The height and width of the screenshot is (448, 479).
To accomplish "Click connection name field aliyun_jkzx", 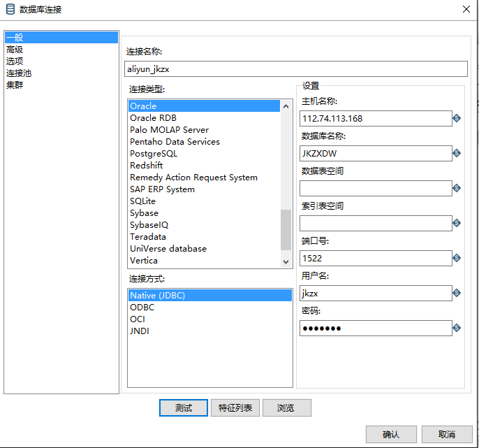I will pyautogui.click(x=296, y=68).
